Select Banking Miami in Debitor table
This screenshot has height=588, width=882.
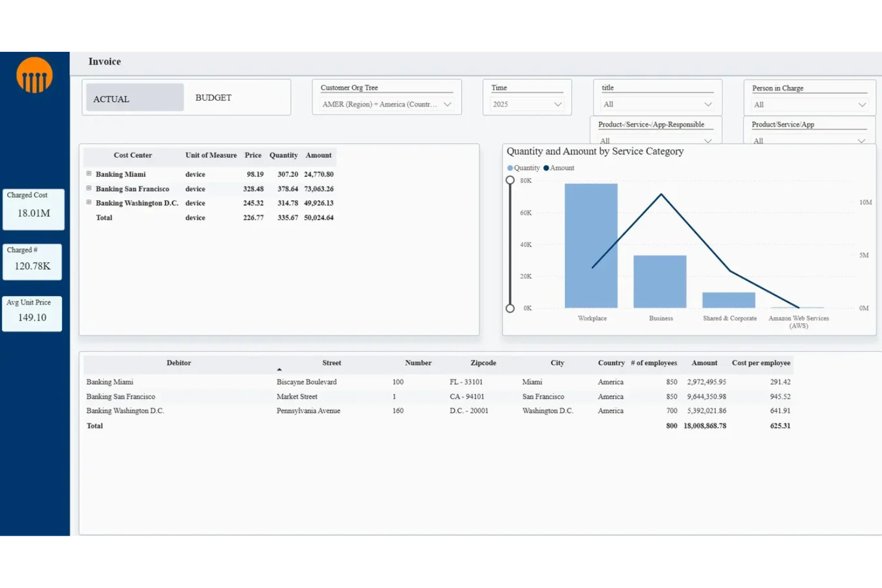[110, 382]
